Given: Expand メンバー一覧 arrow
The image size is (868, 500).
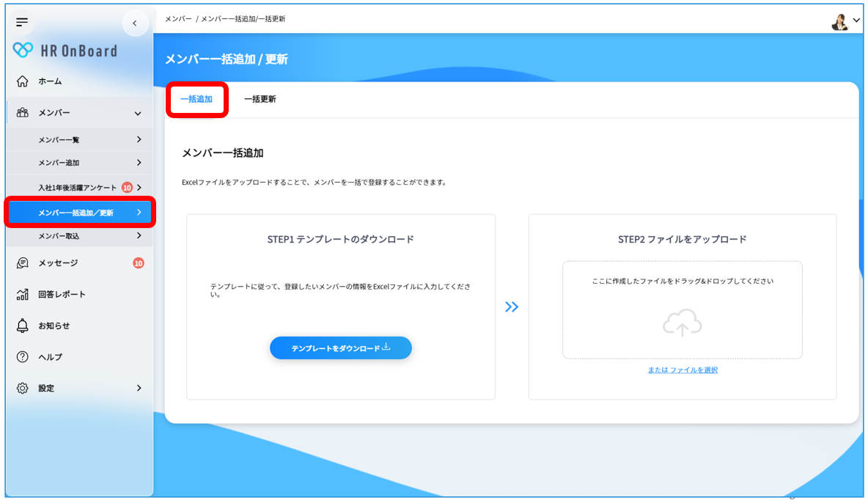Looking at the screenshot, I should [x=139, y=139].
